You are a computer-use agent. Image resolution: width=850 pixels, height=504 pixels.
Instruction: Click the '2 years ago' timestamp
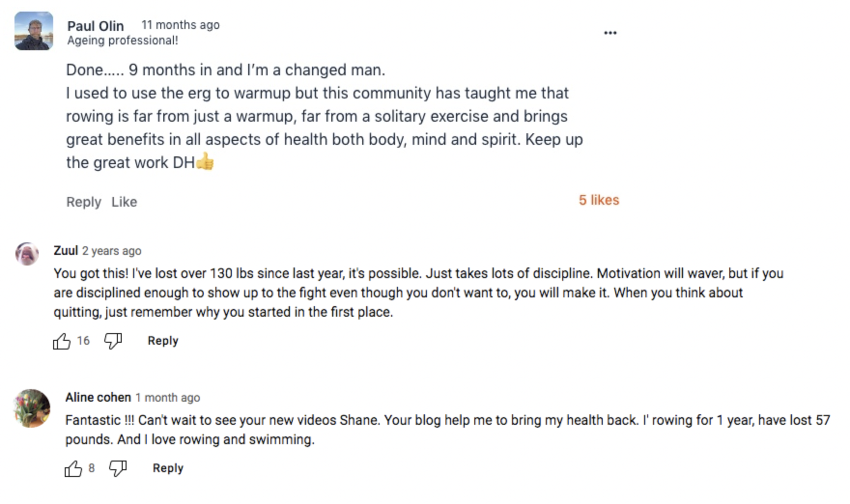click(112, 251)
